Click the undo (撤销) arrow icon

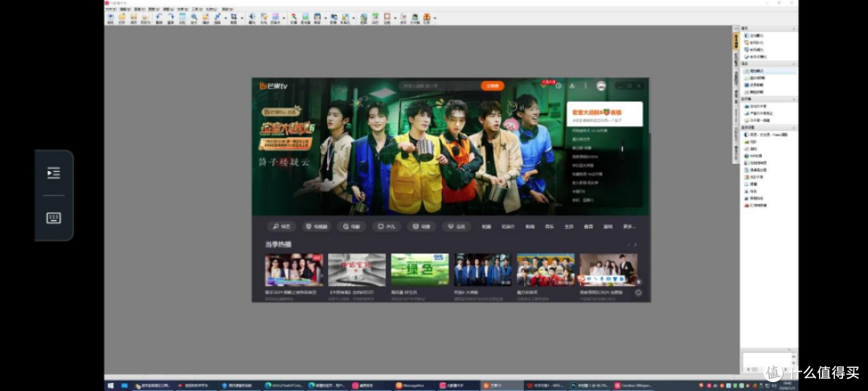click(159, 18)
